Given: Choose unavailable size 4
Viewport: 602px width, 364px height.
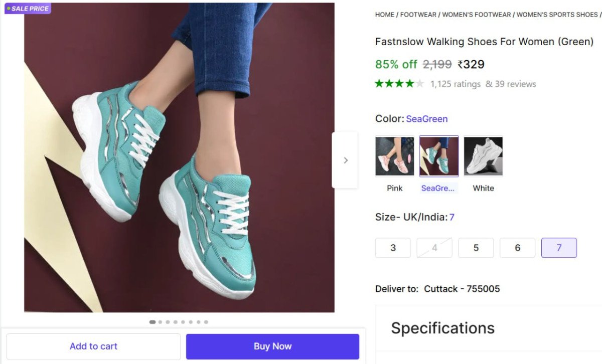Looking at the screenshot, I should click(434, 248).
